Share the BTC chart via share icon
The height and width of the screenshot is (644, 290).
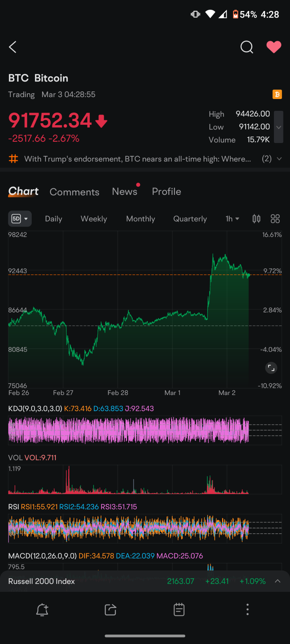coord(110,610)
